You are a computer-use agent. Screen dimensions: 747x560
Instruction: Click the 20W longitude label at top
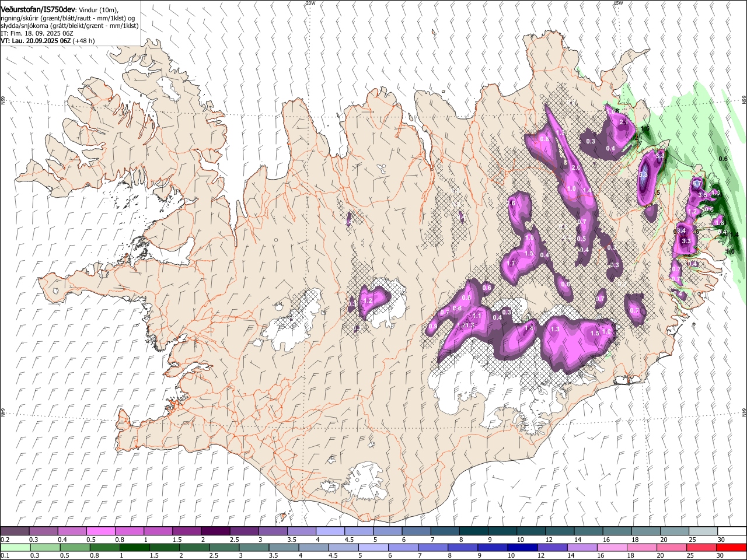[x=310, y=3]
